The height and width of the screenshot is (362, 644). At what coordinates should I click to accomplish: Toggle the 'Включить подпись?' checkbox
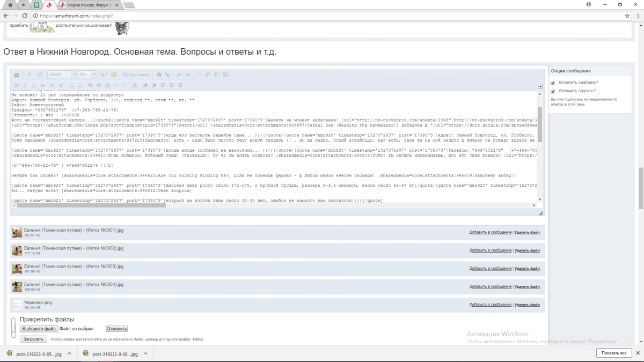(x=553, y=91)
